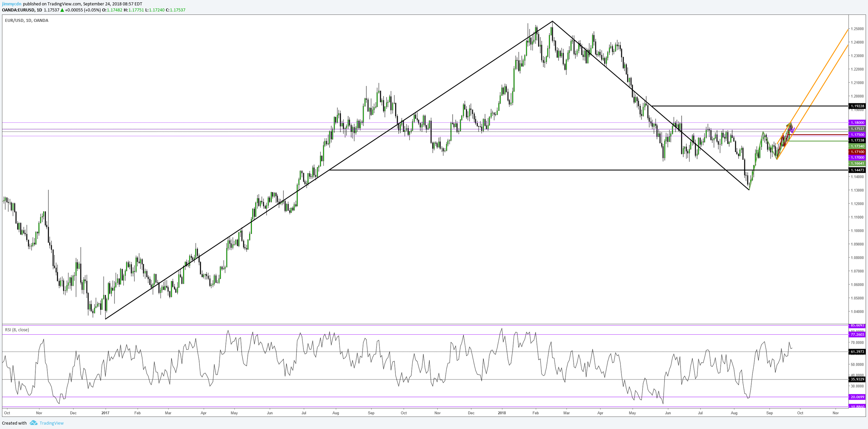Image resolution: width=868 pixels, height=429 pixels.
Task: Select the green 1.17340 price label
Action: coord(857,146)
